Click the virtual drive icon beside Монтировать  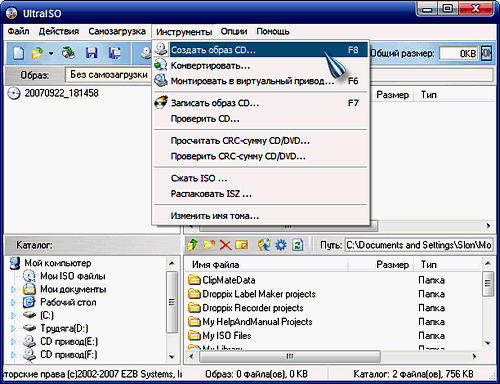[x=161, y=80]
